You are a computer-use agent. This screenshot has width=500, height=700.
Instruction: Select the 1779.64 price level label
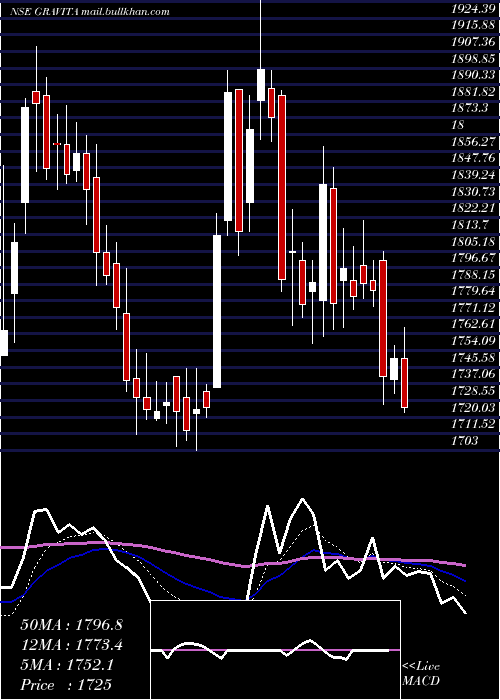(x=473, y=291)
